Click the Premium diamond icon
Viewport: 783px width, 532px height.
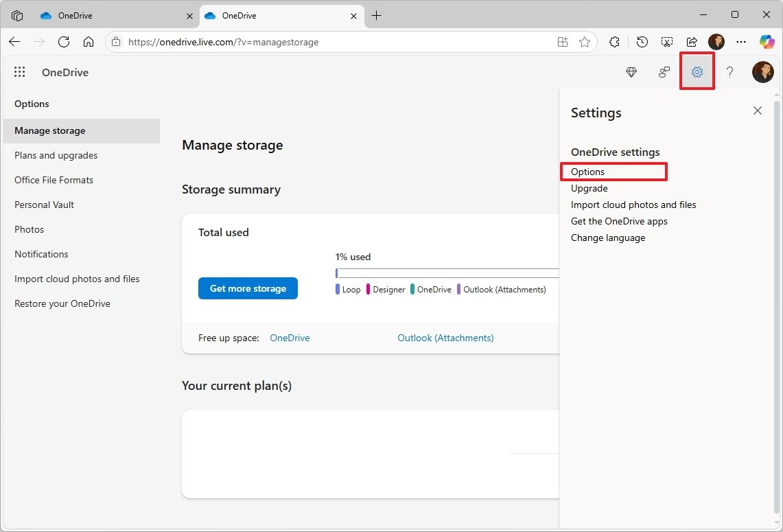[631, 72]
